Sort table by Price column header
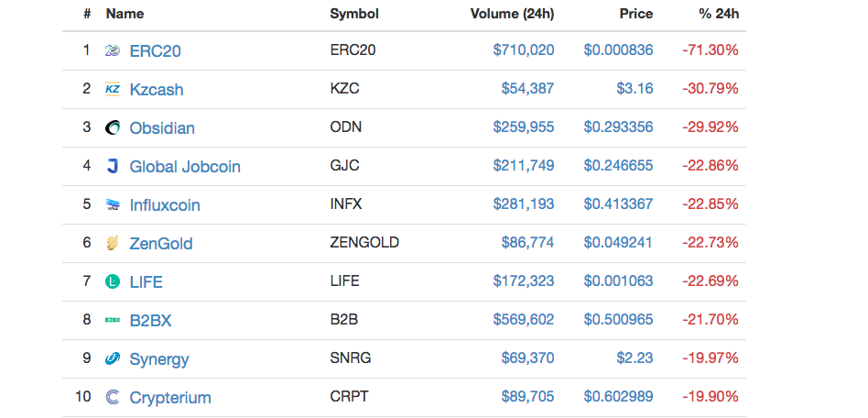868x418 pixels. point(635,14)
